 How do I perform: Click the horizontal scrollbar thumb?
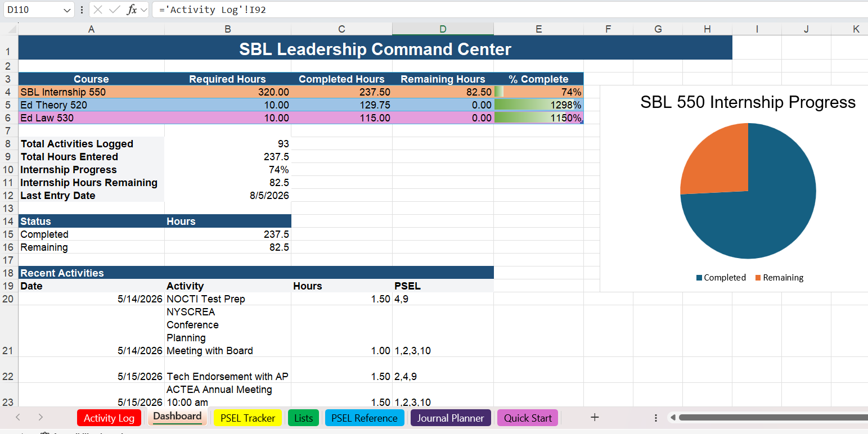pyautogui.click(x=773, y=418)
